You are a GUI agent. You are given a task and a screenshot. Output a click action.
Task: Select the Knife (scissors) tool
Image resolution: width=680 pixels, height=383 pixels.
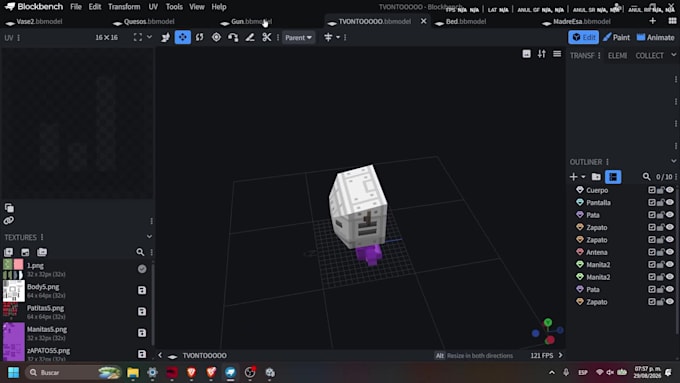tap(267, 38)
